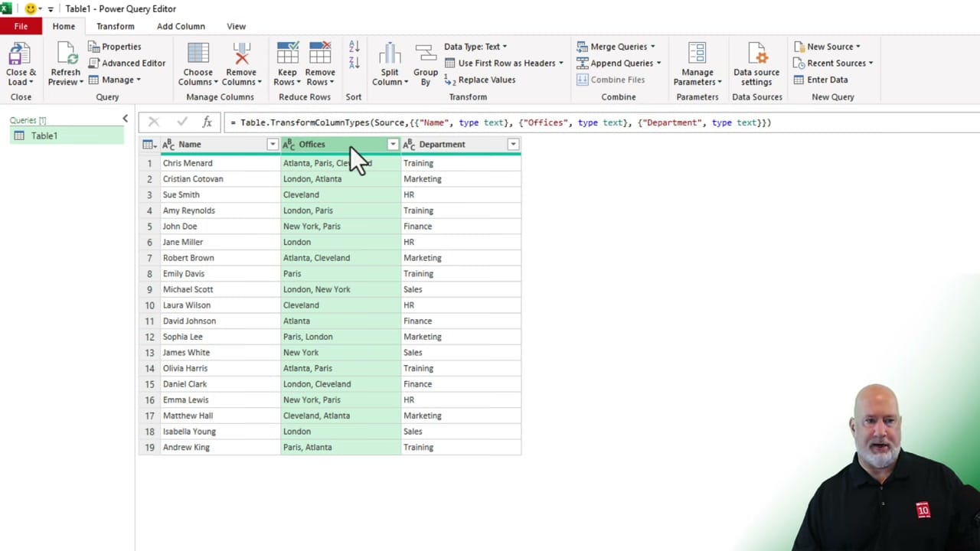
Task: Select the Table1 query in the sidebar
Action: 44,135
